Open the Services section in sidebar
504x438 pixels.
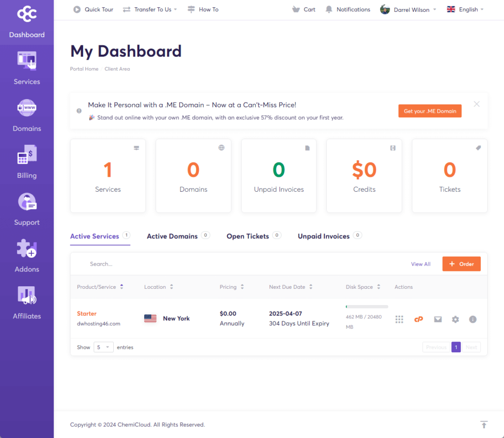pyautogui.click(x=27, y=69)
